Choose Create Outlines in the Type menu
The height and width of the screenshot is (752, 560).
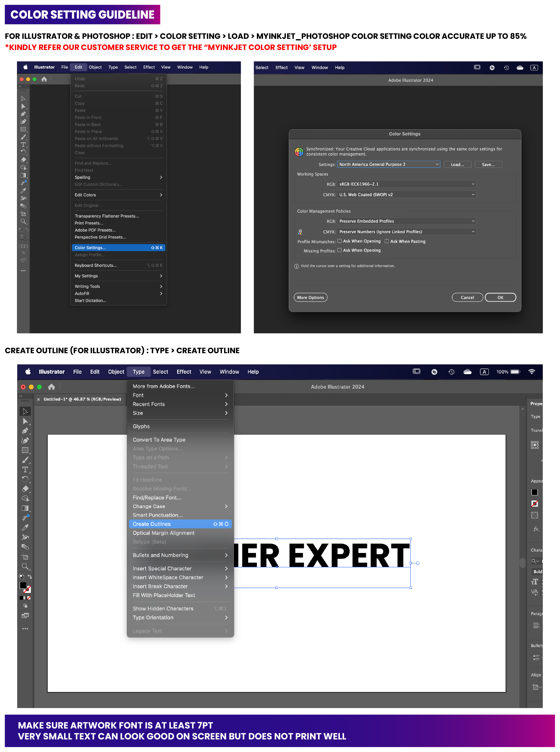click(180, 524)
